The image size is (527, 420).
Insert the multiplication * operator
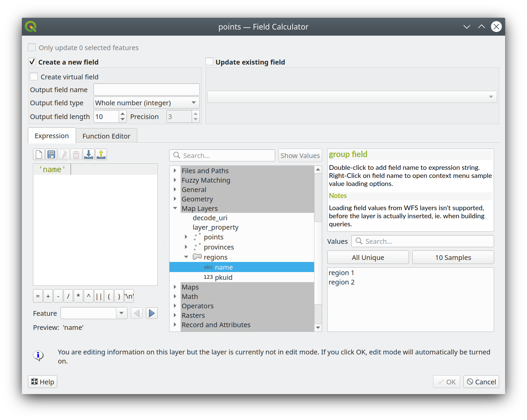[x=78, y=296]
